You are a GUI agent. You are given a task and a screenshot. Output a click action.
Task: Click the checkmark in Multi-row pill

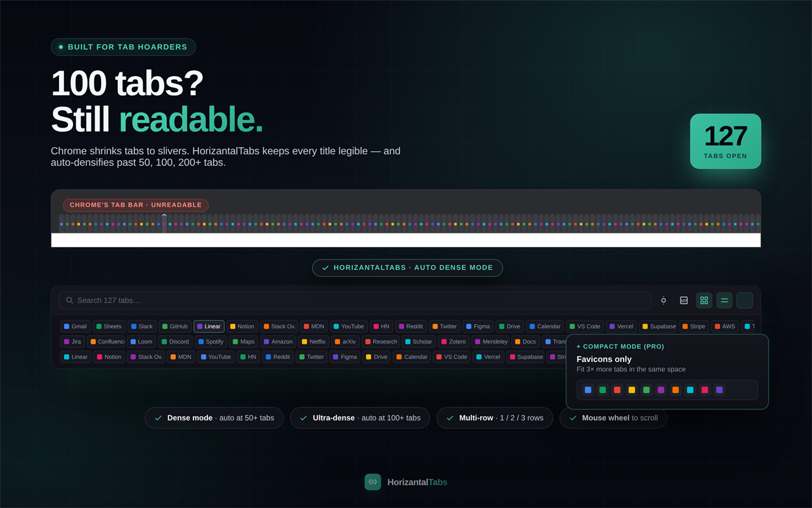(450, 418)
